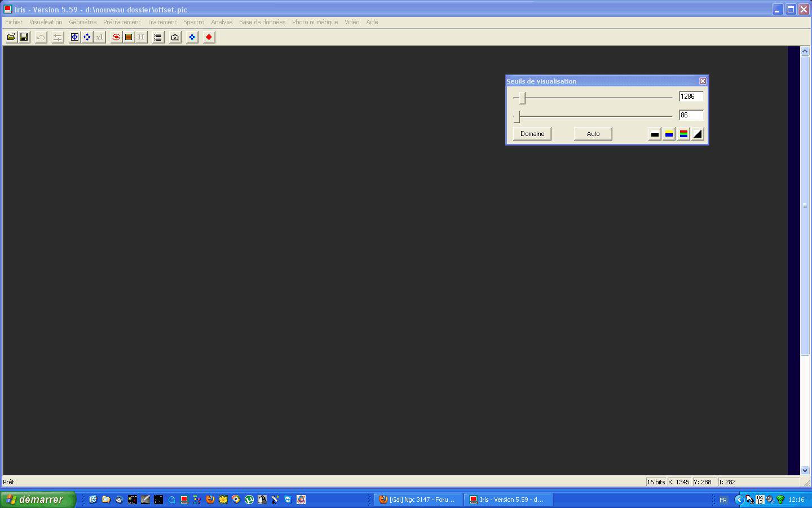
Task: Click the orange striped square toolbar icon
Action: 129,37
